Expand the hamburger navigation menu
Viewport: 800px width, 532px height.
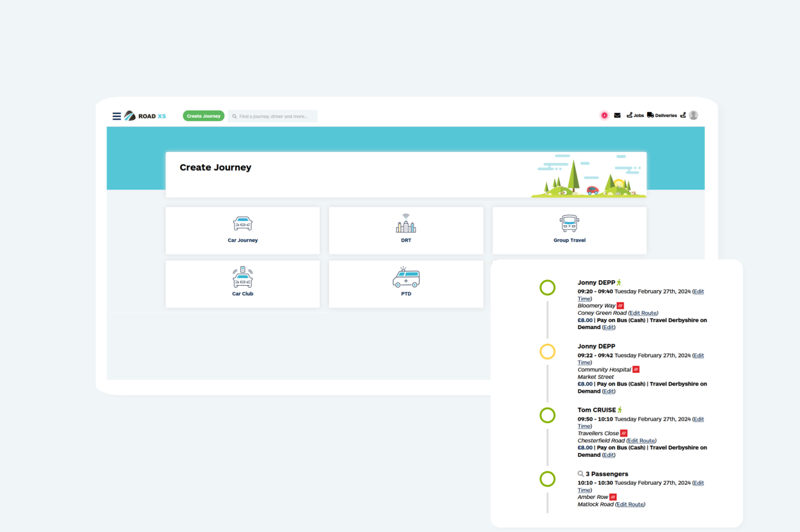117,116
